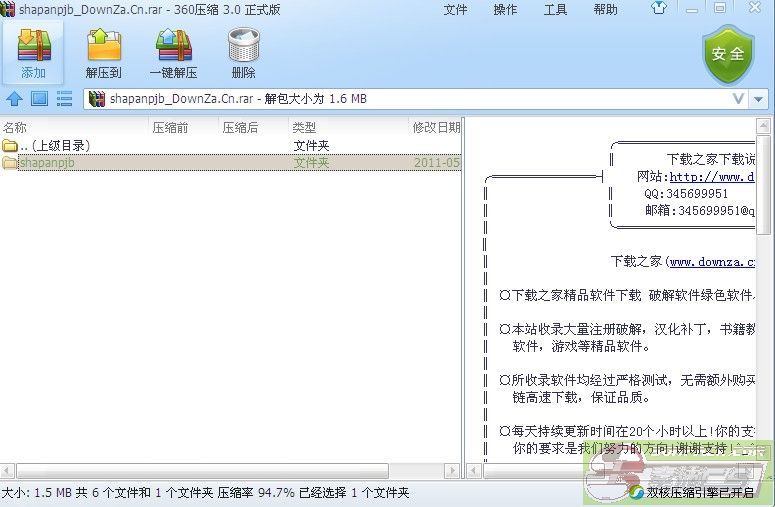Switch to large icon view mode
The width and height of the screenshot is (775, 507).
click(x=39, y=99)
